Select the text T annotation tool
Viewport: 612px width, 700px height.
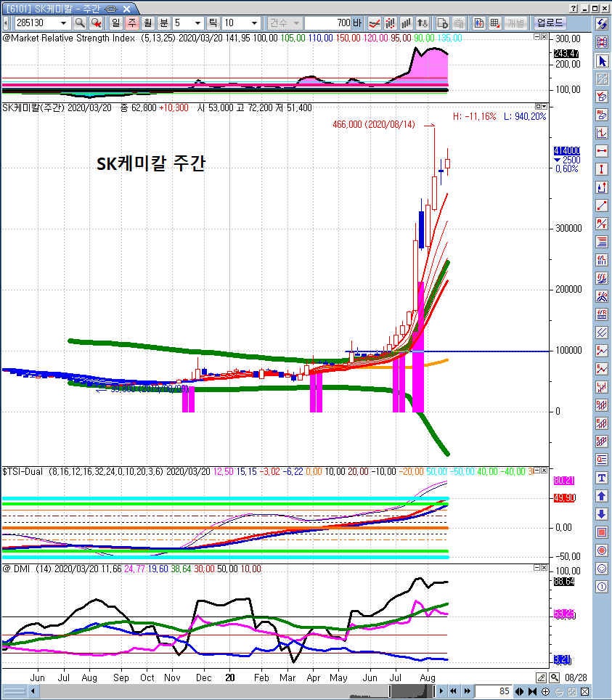coord(602,478)
